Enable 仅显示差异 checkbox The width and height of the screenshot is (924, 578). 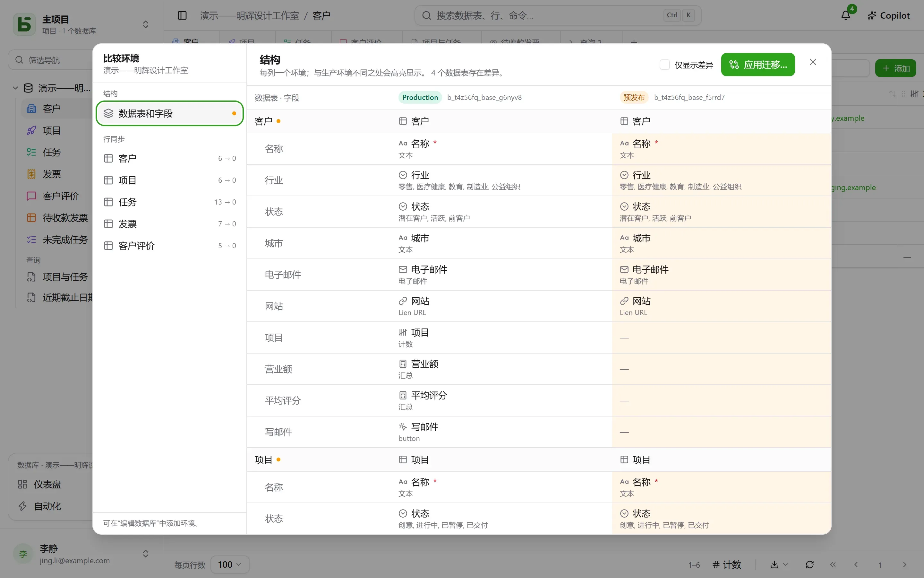[x=665, y=65]
